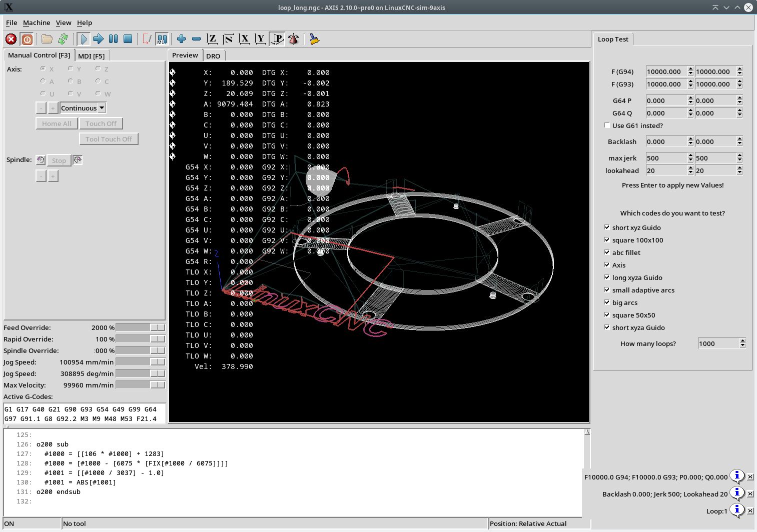Select the Preview tab
Image resolution: width=757 pixels, height=532 pixels.
[185, 55]
